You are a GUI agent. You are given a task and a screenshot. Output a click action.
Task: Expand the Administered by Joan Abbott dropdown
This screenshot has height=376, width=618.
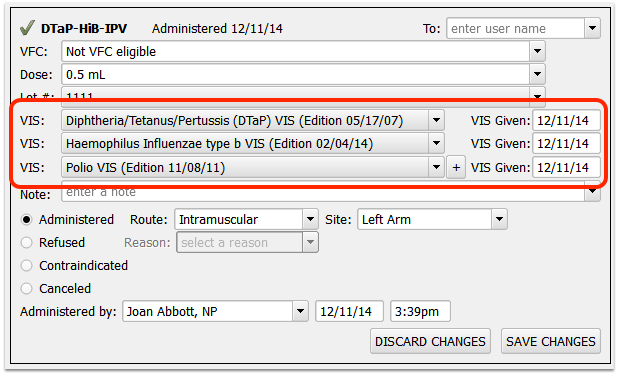pyautogui.click(x=300, y=311)
